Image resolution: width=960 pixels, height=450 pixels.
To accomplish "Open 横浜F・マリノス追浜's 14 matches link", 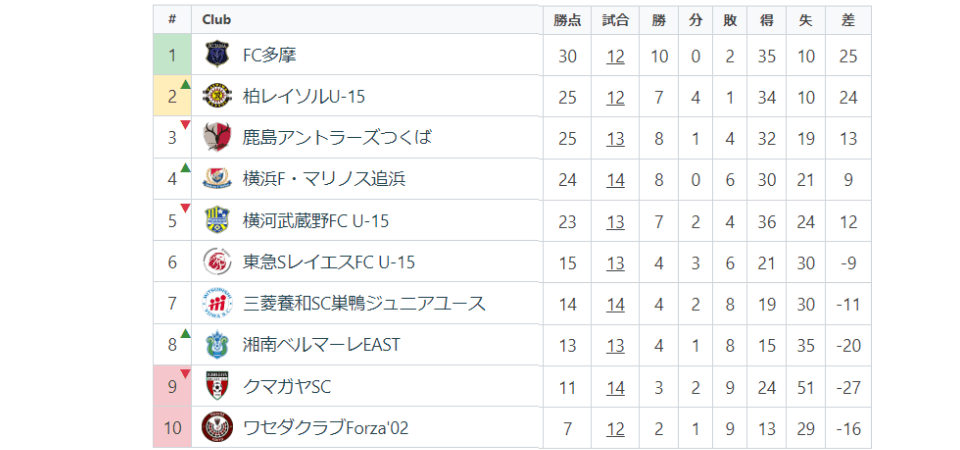I will click(615, 180).
